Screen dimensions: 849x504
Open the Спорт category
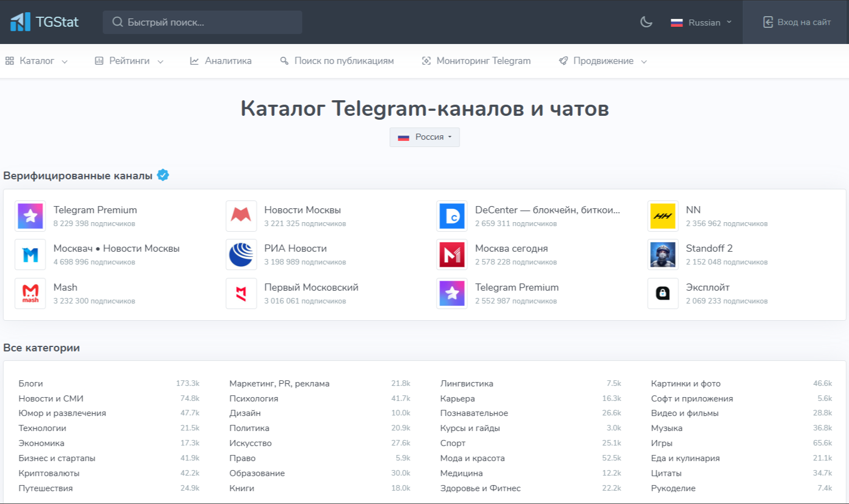point(452,443)
